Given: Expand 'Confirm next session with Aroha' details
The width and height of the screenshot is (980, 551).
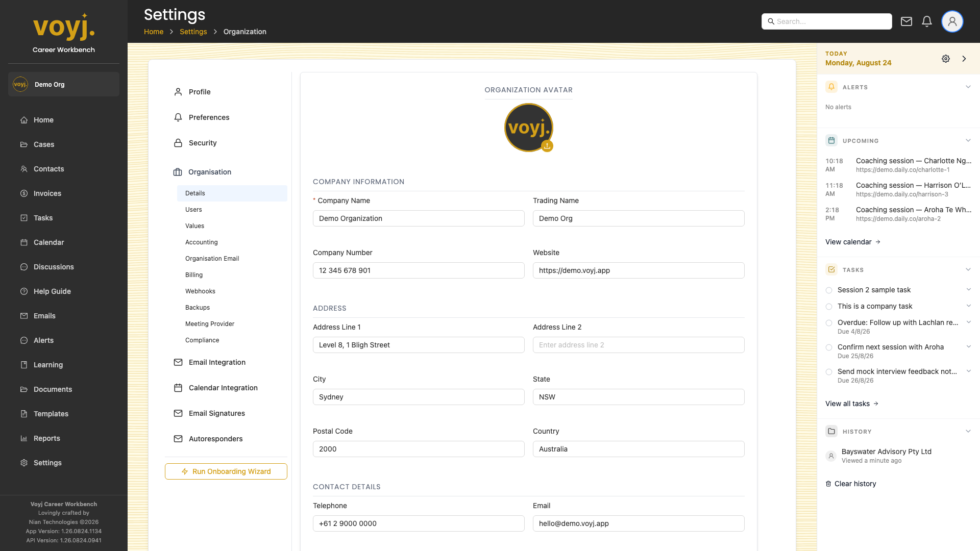Looking at the screenshot, I should click(968, 346).
